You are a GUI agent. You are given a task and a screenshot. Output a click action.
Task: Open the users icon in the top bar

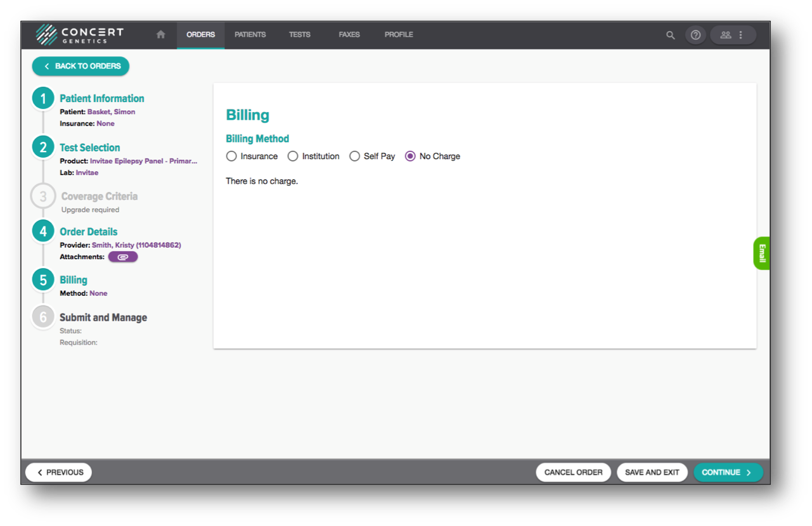click(x=725, y=35)
